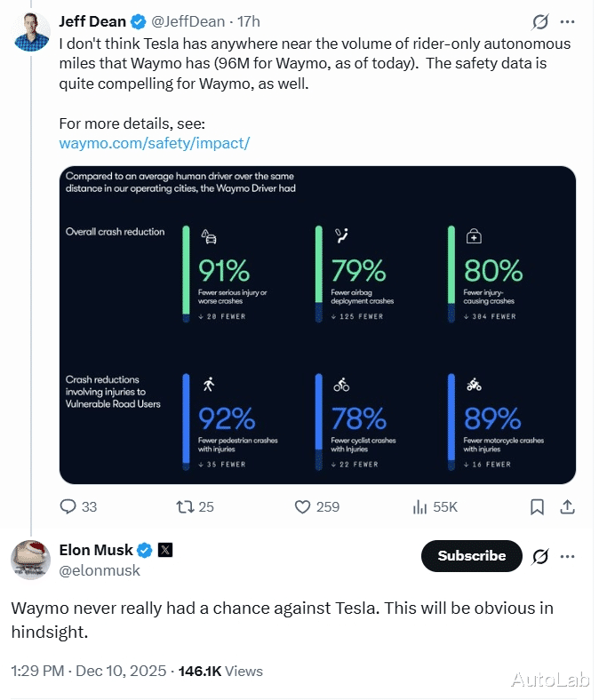Viewport: 599px width, 700px height.
Task: Subscribe to Elon Musk
Action: coord(471,556)
